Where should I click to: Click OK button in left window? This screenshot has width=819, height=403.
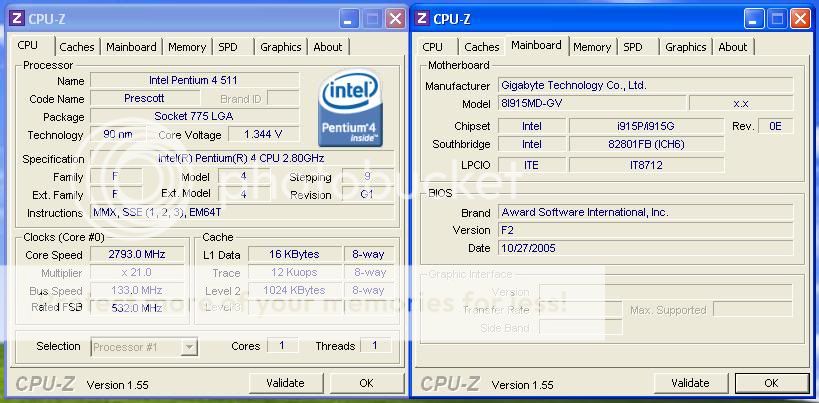click(367, 383)
